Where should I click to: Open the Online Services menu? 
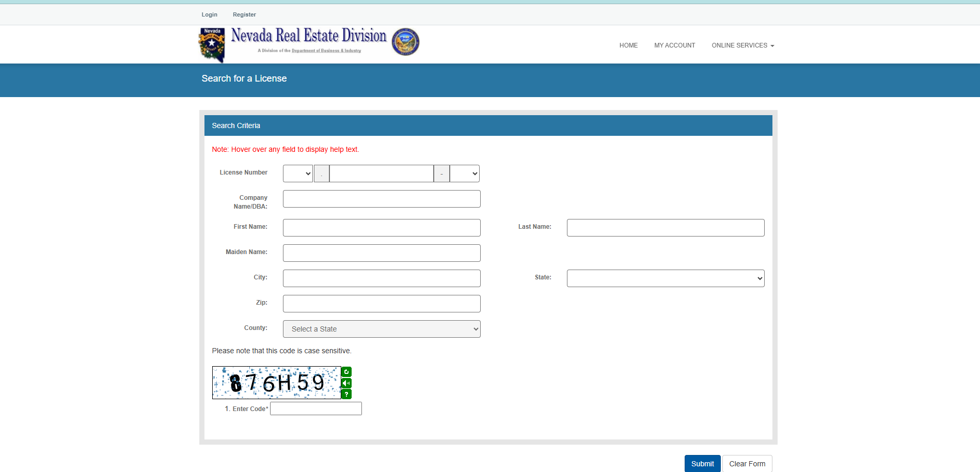(x=742, y=45)
